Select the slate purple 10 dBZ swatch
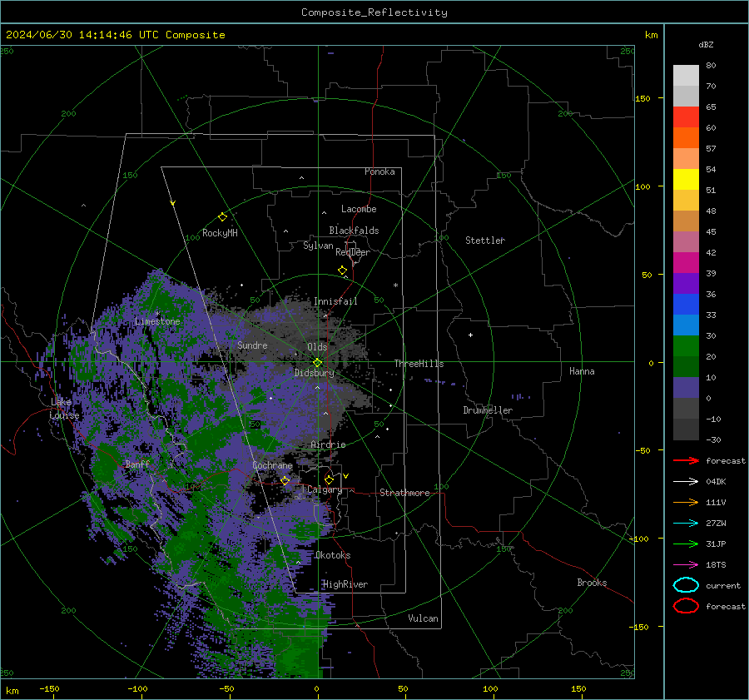 [686, 388]
